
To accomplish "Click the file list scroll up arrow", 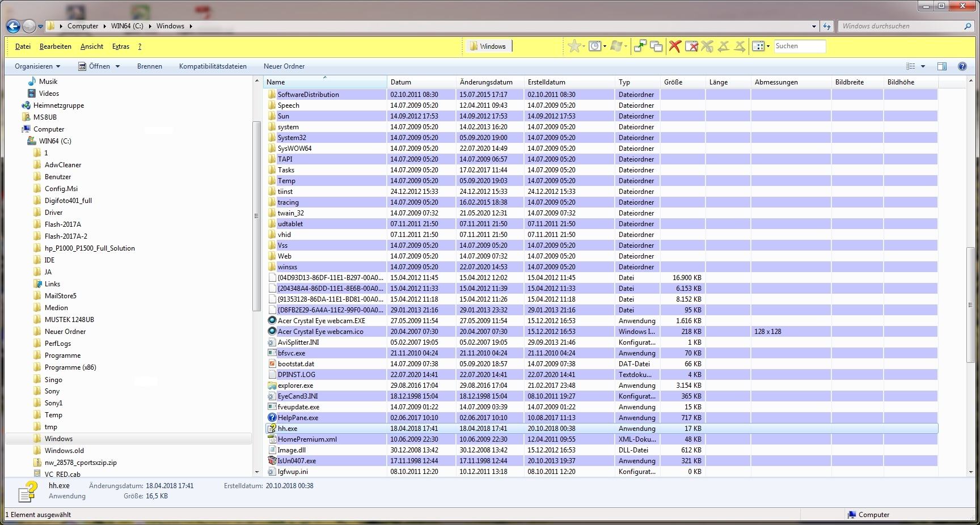I will tap(970, 81).
